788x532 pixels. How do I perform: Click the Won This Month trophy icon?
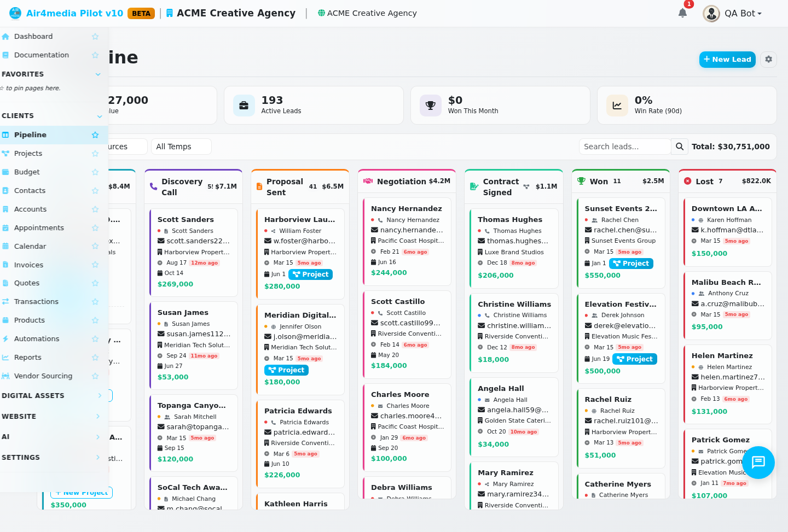pos(431,106)
